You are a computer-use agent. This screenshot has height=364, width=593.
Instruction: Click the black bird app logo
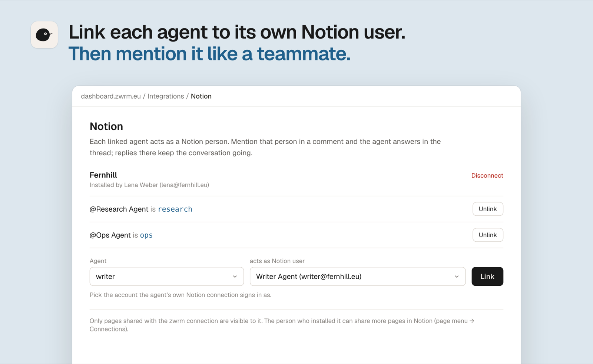pos(44,35)
